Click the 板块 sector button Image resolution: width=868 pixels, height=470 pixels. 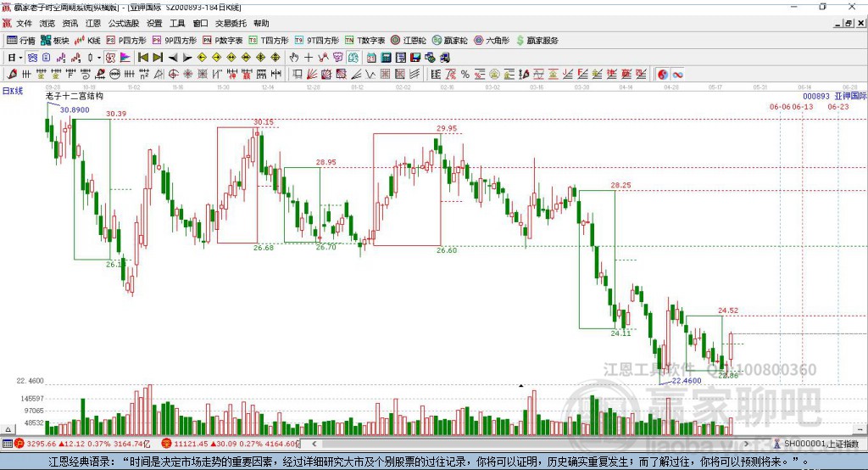click(x=55, y=41)
